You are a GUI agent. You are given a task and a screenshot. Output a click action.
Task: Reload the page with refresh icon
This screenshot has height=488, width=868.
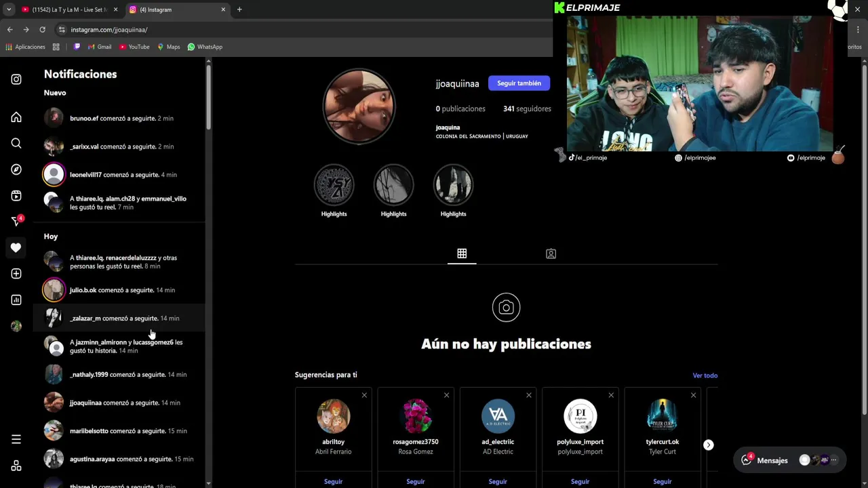pos(42,30)
